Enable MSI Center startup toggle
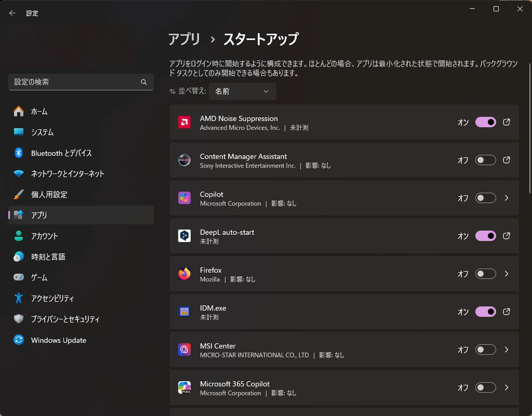 tap(486, 350)
